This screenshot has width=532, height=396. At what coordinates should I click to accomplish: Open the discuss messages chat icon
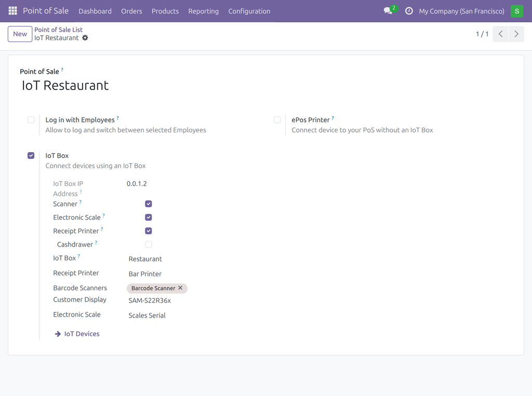click(x=388, y=11)
